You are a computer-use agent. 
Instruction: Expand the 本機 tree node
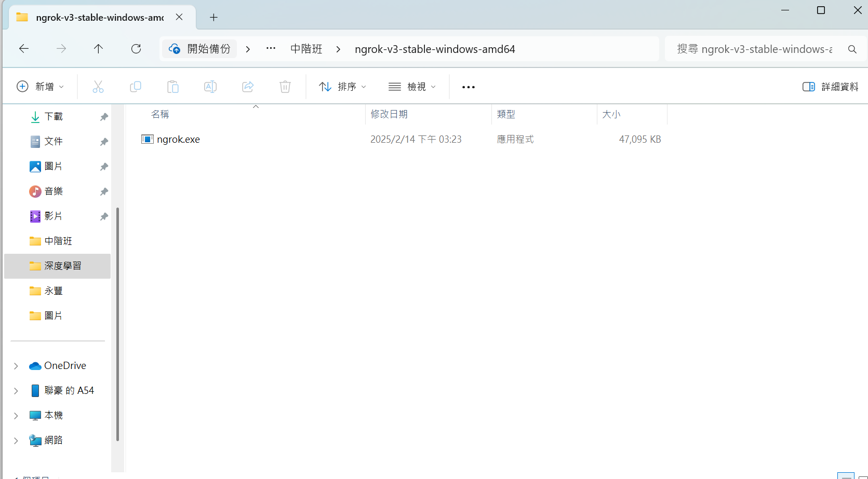pyautogui.click(x=16, y=416)
